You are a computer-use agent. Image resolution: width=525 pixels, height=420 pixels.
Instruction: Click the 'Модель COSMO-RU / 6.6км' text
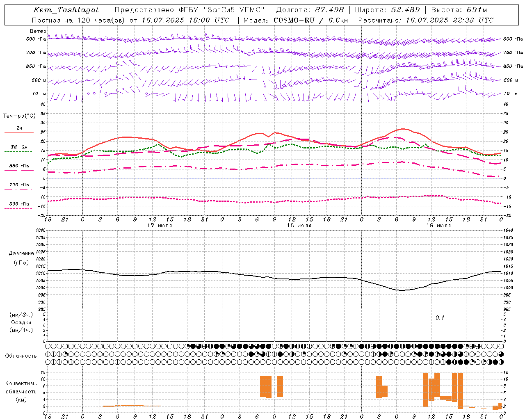tap(296, 20)
